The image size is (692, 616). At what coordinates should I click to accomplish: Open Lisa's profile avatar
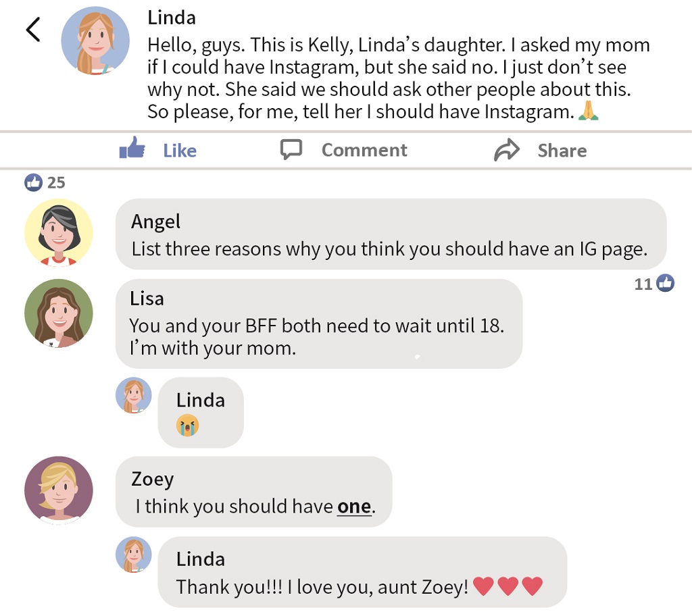point(59,313)
